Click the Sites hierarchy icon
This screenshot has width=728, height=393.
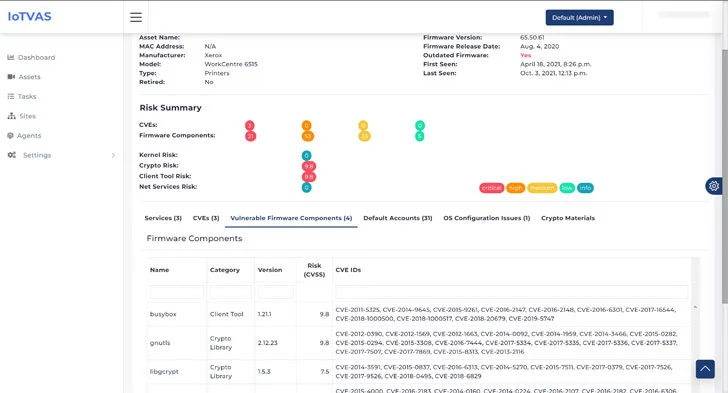[12, 116]
